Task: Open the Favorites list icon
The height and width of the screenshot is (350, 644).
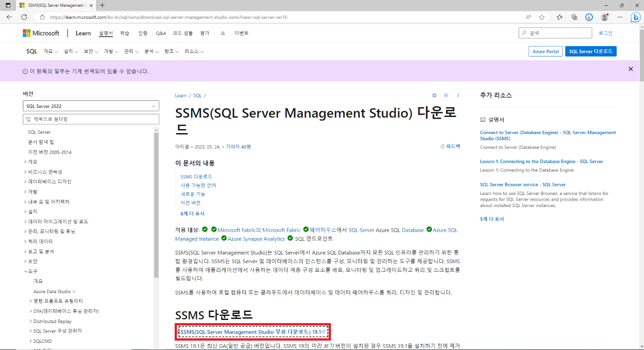Action: coord(560,17)
